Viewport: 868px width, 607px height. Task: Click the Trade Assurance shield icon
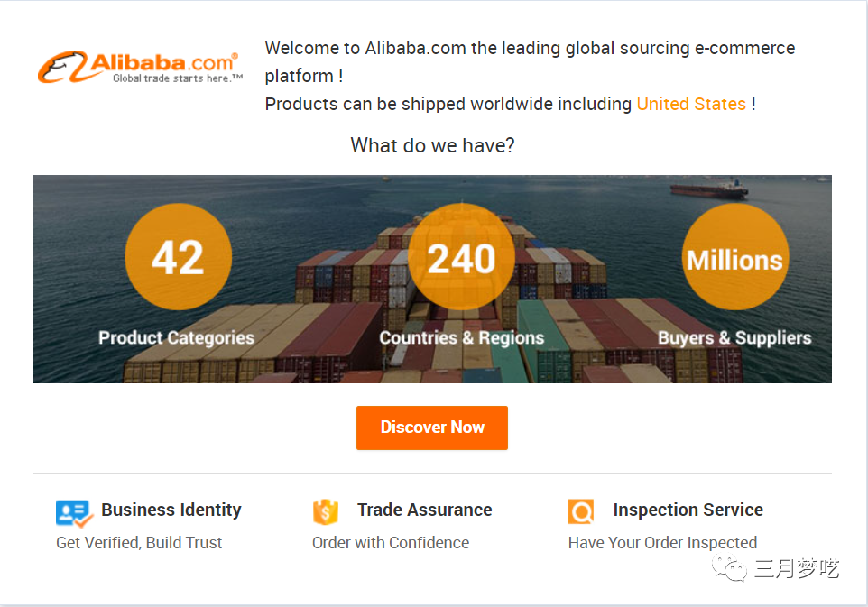(326, 511)
